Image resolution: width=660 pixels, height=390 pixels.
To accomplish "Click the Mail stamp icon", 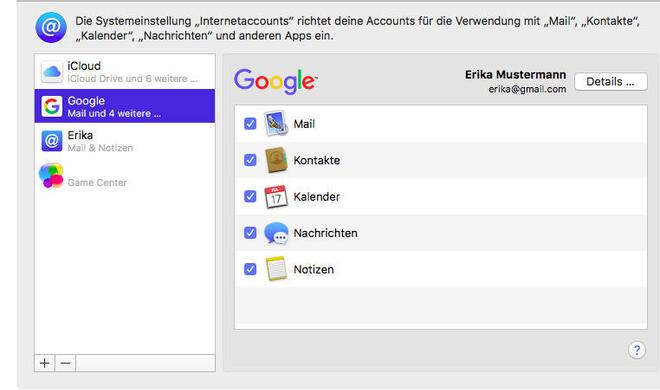I will tap(276, 123).
